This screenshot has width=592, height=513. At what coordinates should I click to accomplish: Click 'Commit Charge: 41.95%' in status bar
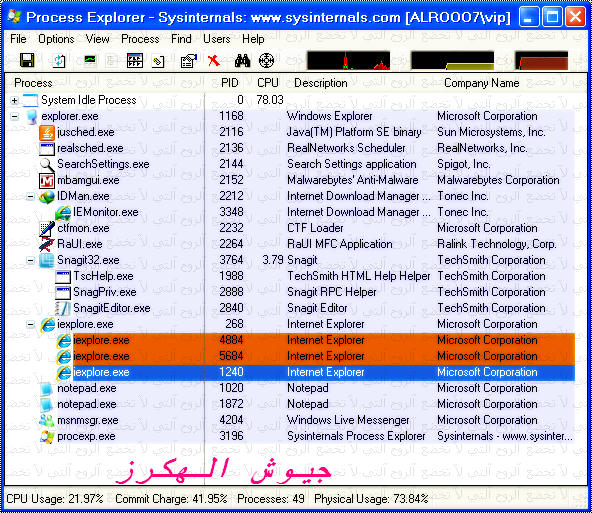(x=171, y=499)
